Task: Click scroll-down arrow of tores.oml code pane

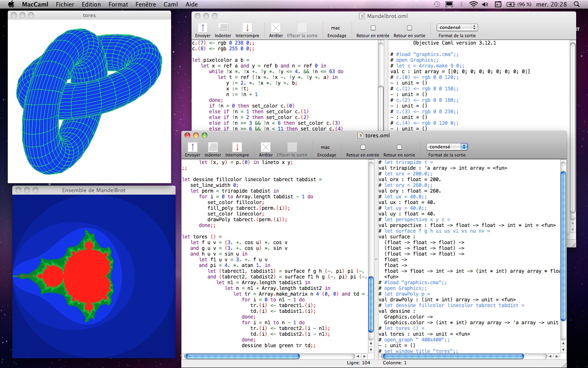Action: 371,350
